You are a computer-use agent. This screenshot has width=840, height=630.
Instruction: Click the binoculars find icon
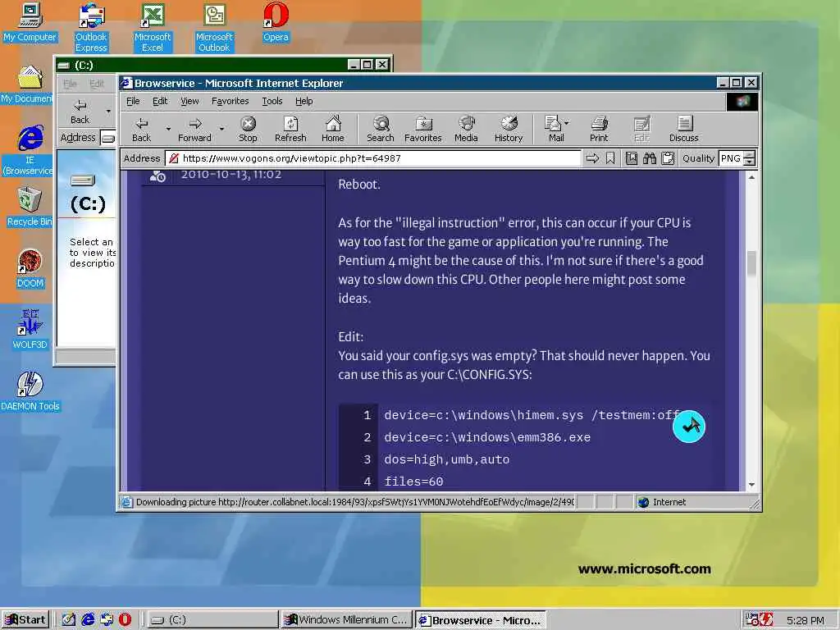[650, 158]
